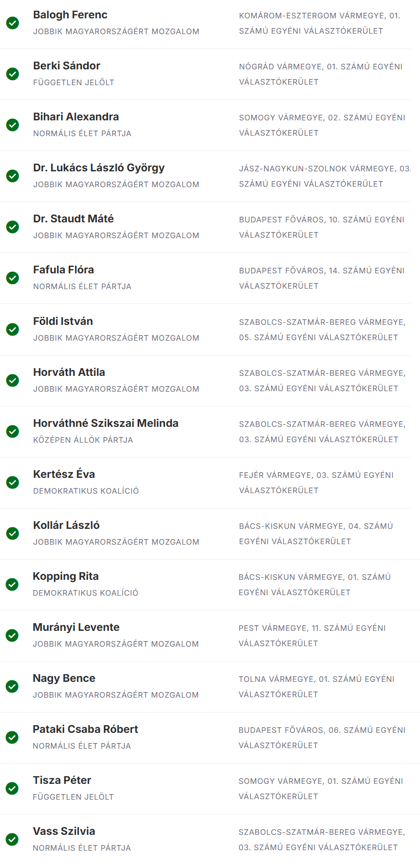Click the check icon beside Vass Szilvia
The width and height of the screenshot is (420, 868).
[13, 839]
